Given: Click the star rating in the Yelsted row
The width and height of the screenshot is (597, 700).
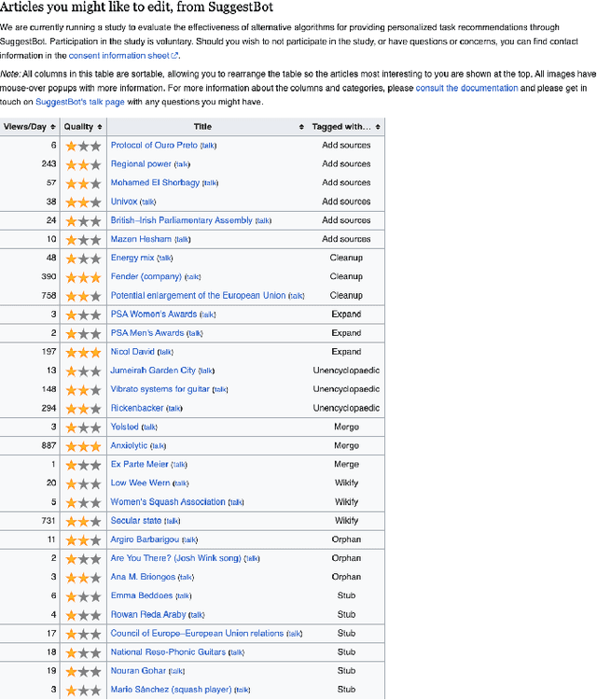Looking at the screenshot, I should [82, 427].
